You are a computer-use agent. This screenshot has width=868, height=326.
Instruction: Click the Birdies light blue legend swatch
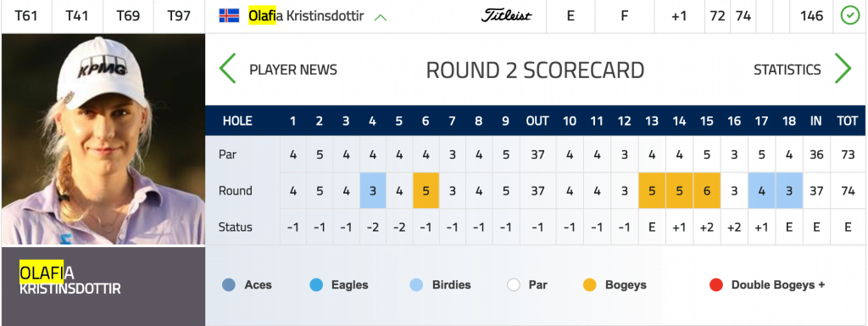pyautogui.click(x=416, y=285)
